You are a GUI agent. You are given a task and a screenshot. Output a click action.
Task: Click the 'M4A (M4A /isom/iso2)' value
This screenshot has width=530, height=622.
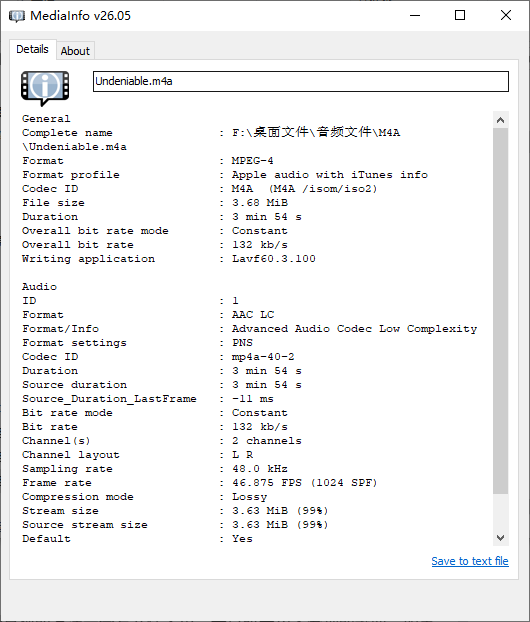click(304, 188)
